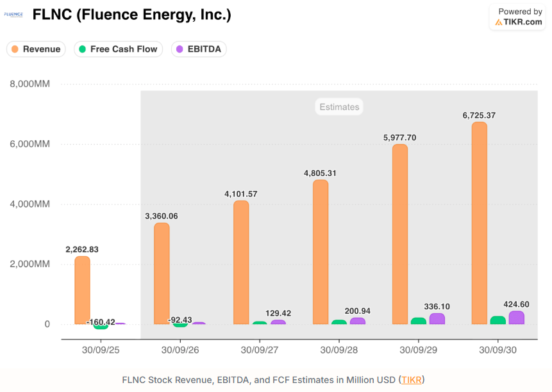Click the 30/09/30 x-axis date label
This screenshot has width=552, height=392.
pyautogui.click(x=498, y=350)
